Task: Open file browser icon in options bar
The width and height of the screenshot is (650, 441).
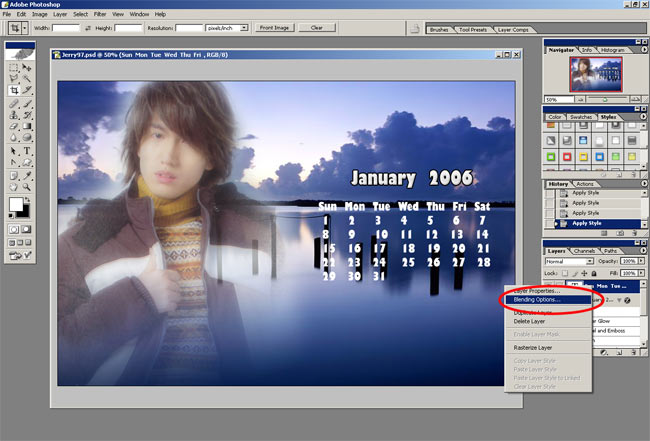Action: [x=415, y=29]
